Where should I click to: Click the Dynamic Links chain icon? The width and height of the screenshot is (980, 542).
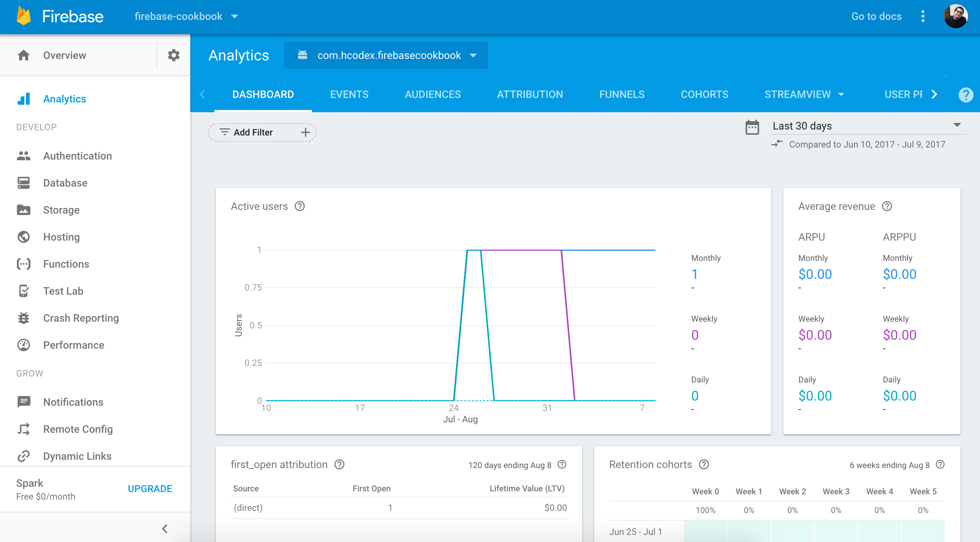point(24,456)
